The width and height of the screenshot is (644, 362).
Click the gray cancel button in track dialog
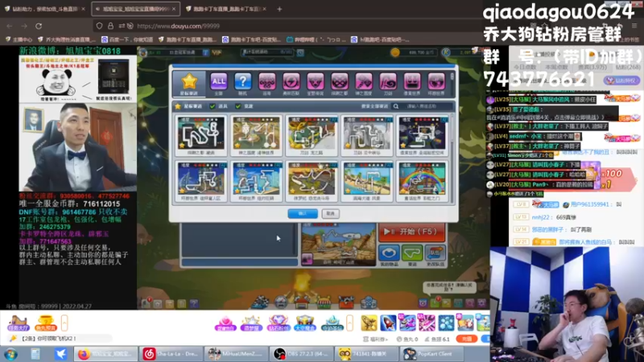[331, 213]
